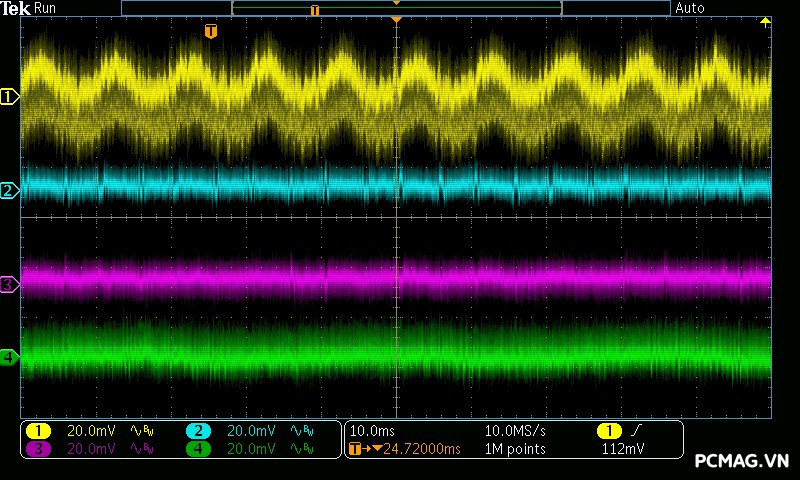Select the magenta channel 3 ground marker
The height and width of the screenshot is (480, 800).
coord(9,285)
